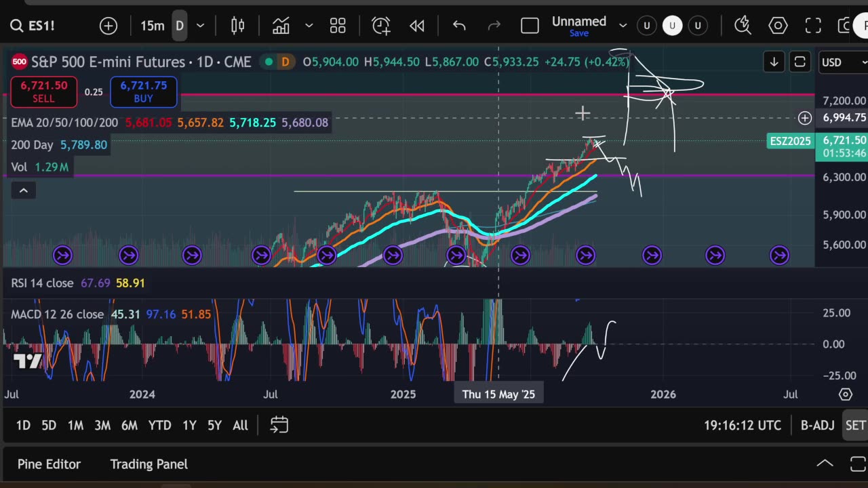Open the USD currency dropdown

(x=843, y=62)
